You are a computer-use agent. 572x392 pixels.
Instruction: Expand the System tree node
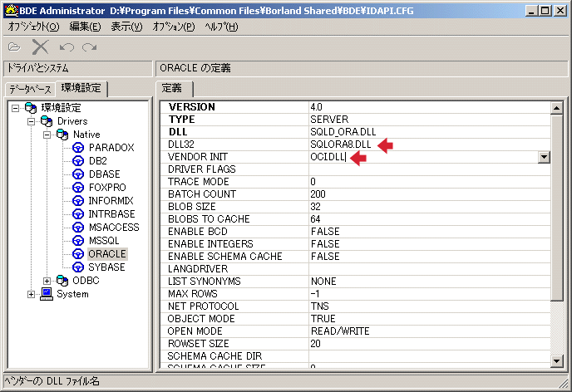[x=32, y=294]
